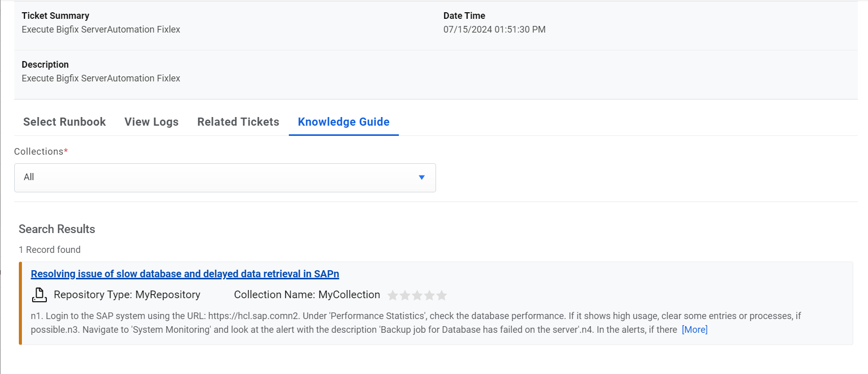868x374 pixels.
Task: Click the Description field text
Action: tap(101, 78)
